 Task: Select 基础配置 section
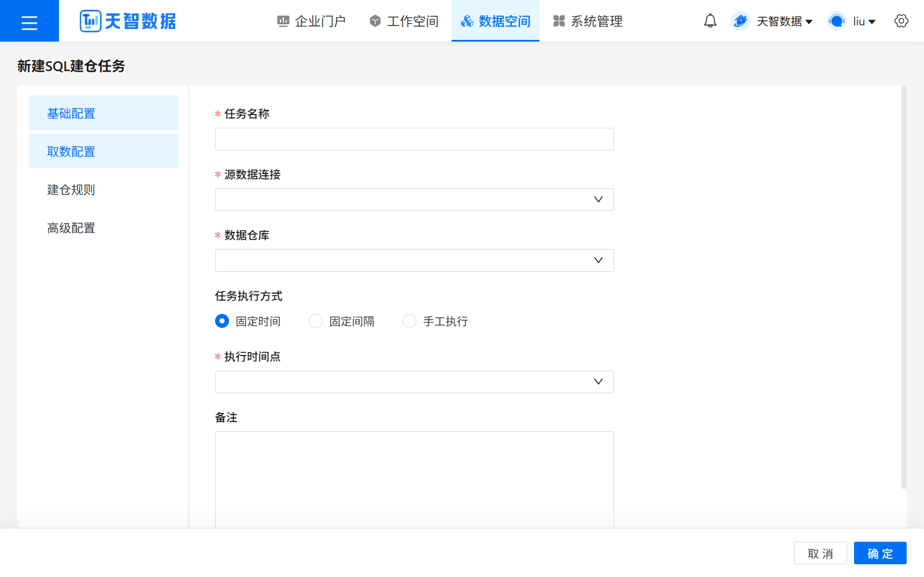click(x=104, y=113)
